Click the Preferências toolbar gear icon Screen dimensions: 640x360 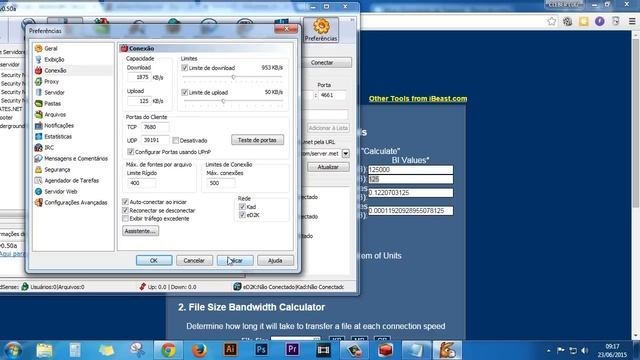[321, 30]
